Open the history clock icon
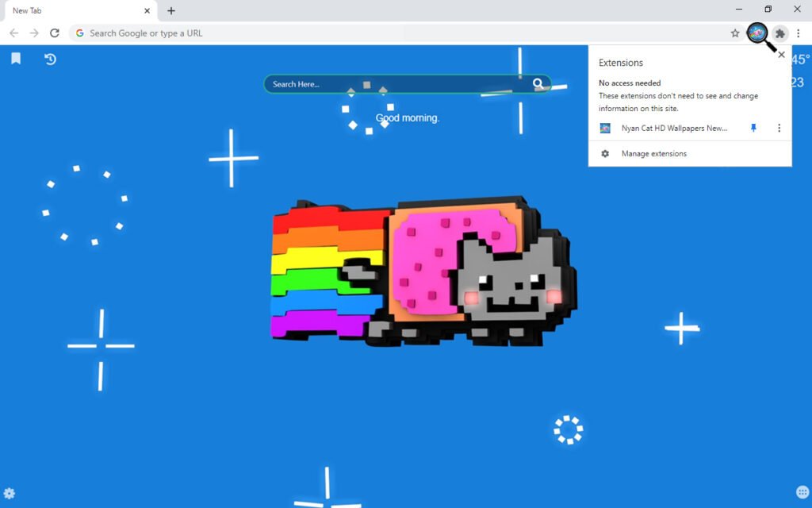 point(50,59)
